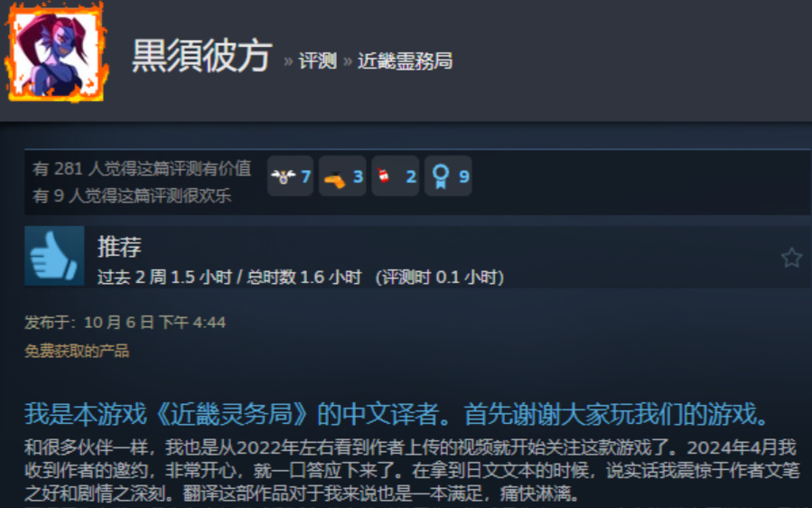Click the blue review headline about 中文译者
This screenshot has width=812, height=508.
[x=397, y=414]
